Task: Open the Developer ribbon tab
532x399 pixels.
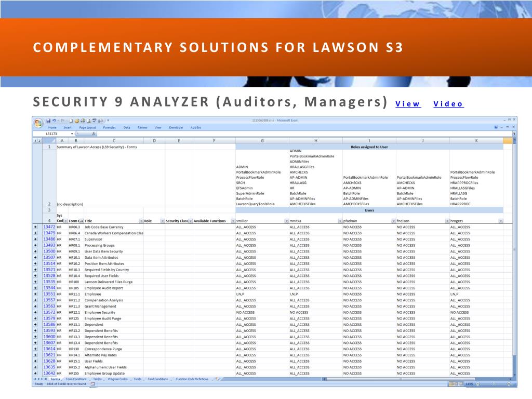Action: [x=176, y=128]
